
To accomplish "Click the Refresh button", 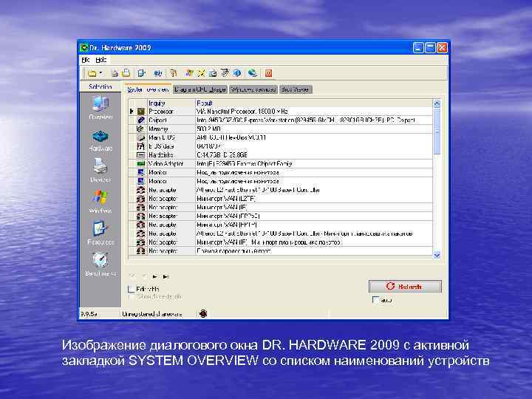I will tap(405, 287).
